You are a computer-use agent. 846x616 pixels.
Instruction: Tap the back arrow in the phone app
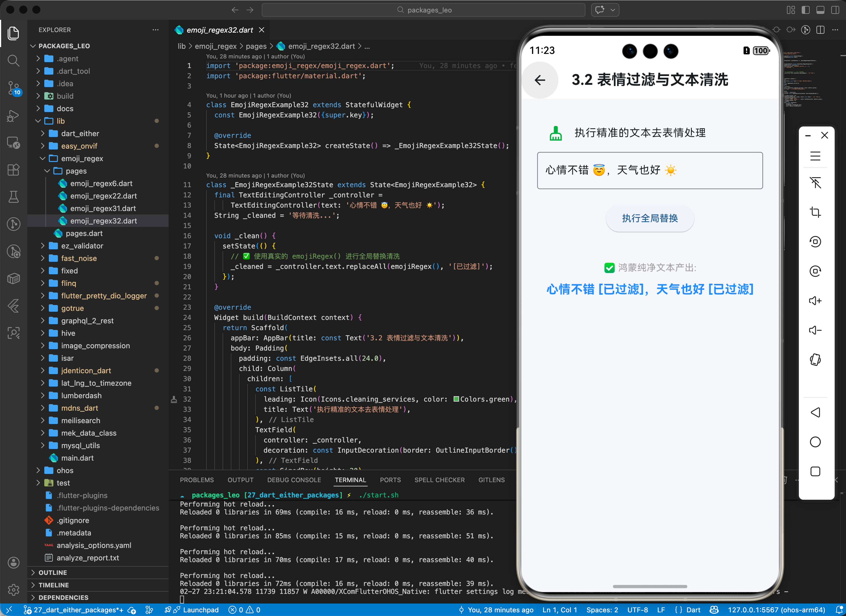pos(540,80)
